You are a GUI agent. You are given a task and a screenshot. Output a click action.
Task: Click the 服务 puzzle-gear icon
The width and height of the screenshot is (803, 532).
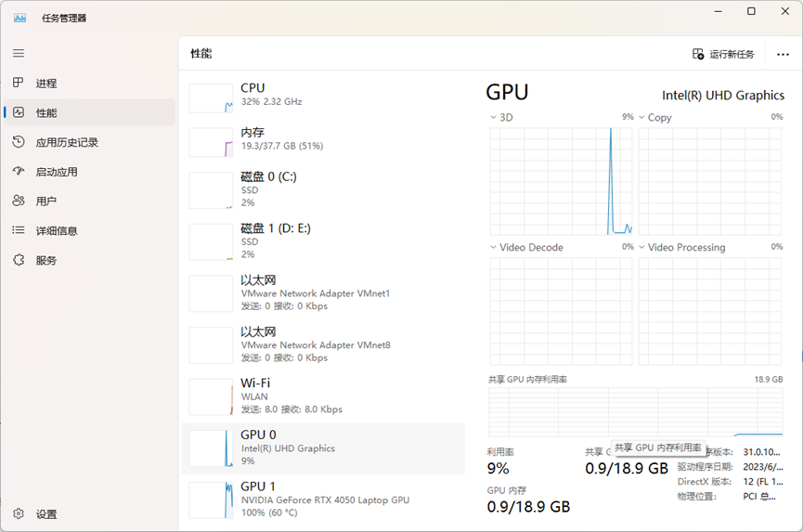[19, 260]
